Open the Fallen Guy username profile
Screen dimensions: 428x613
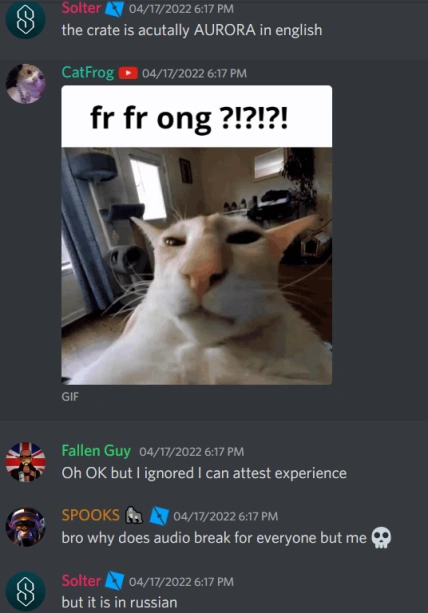(96, 451)
